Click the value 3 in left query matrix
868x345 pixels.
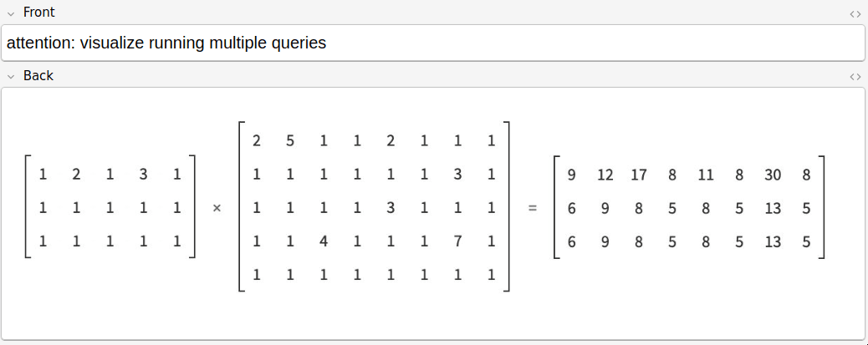[143, 175]
